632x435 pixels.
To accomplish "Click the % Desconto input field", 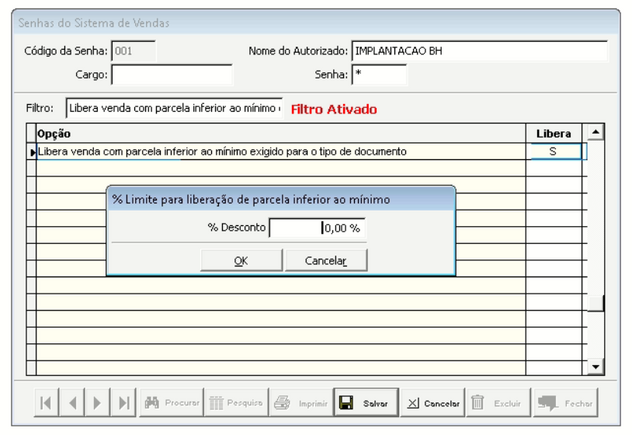I will tap(317, 228).
